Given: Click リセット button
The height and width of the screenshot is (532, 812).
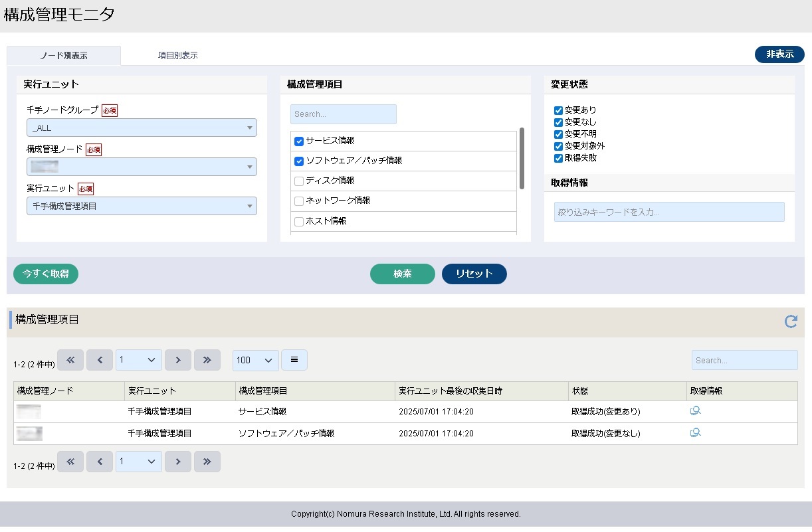Looking at the screenshot, I should [x=474, y=274].
